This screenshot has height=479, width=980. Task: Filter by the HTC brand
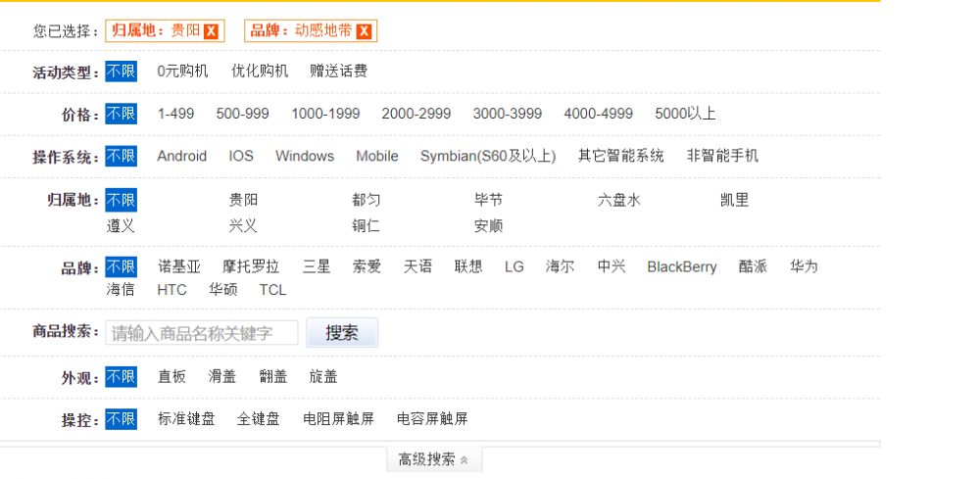tap(171, 290)
